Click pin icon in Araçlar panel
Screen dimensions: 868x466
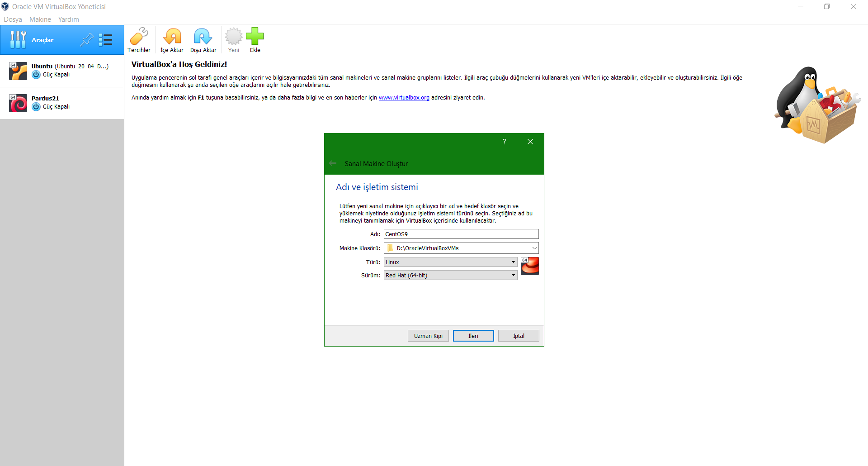(87, 40)
